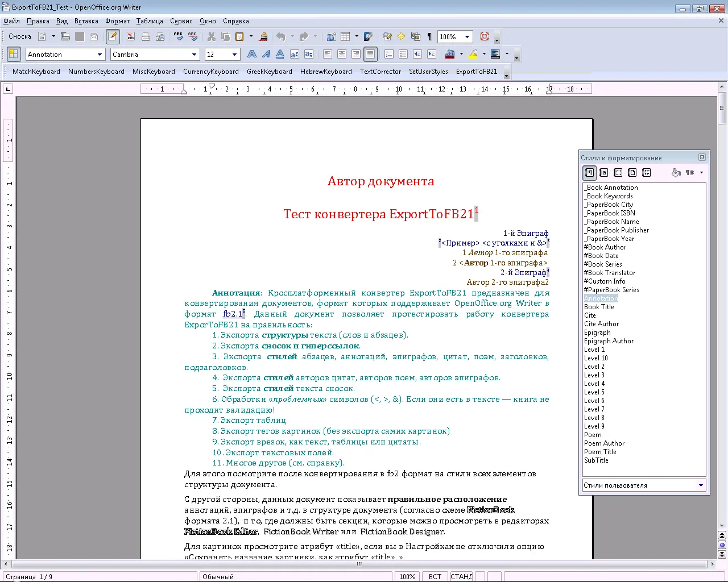Viewport: 728px width, 582px height.
Task: Open Find and Replace icon
Action: tap(387, 36)
